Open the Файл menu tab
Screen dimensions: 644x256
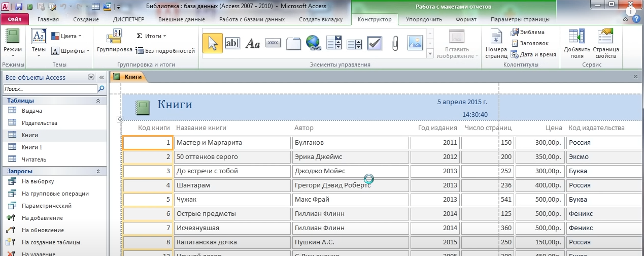click(x=15, y=20)
